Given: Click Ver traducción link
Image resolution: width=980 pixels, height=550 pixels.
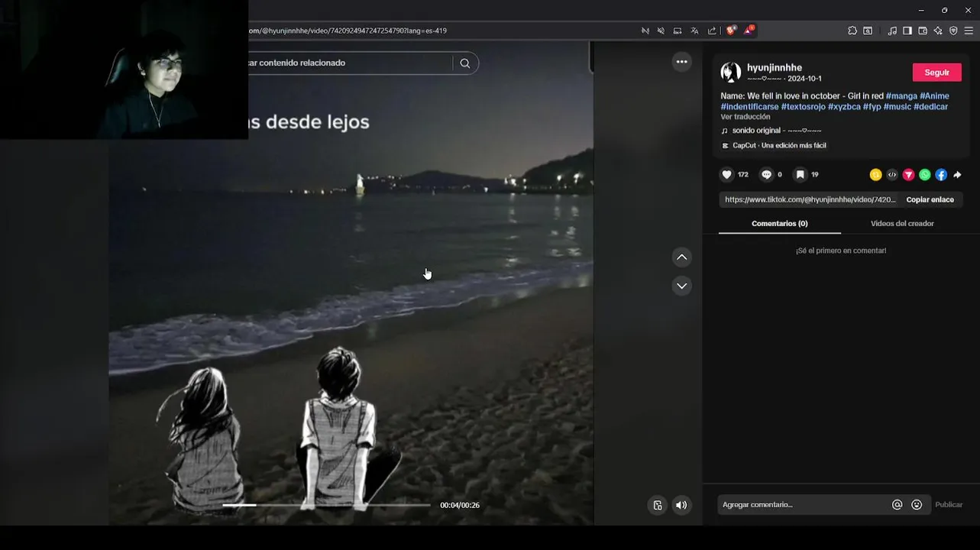Looking at the screenshot, I should point(745,117).
